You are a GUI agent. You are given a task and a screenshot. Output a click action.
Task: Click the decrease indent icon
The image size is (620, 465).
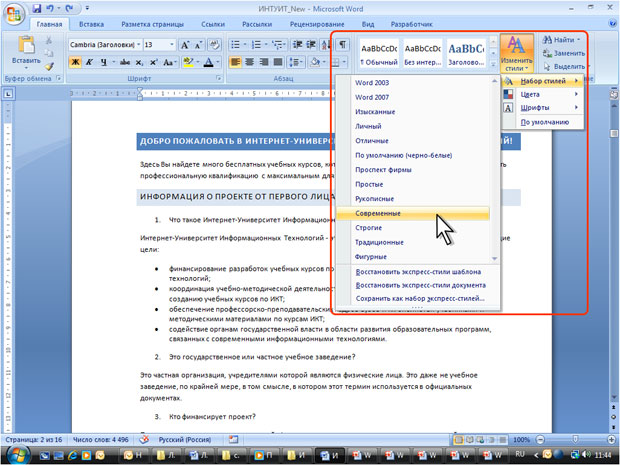point(297,45)
